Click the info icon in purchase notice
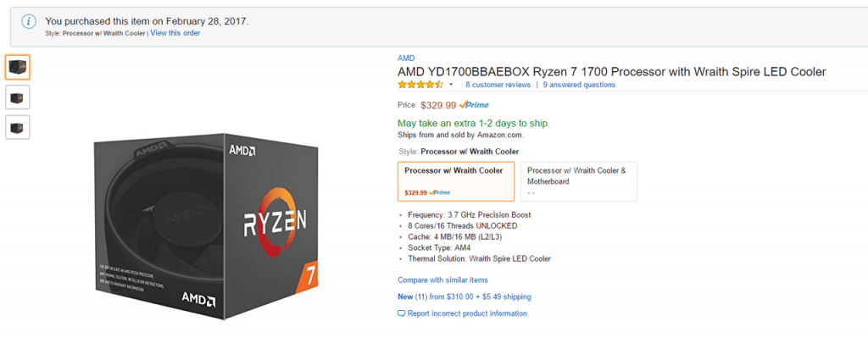The image size is (868, 338). coord(29,21)
